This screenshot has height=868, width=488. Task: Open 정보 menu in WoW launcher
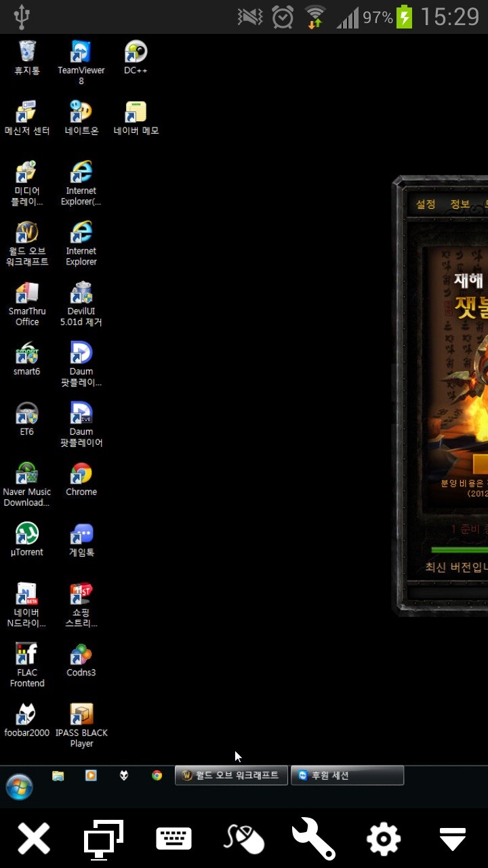460,204
